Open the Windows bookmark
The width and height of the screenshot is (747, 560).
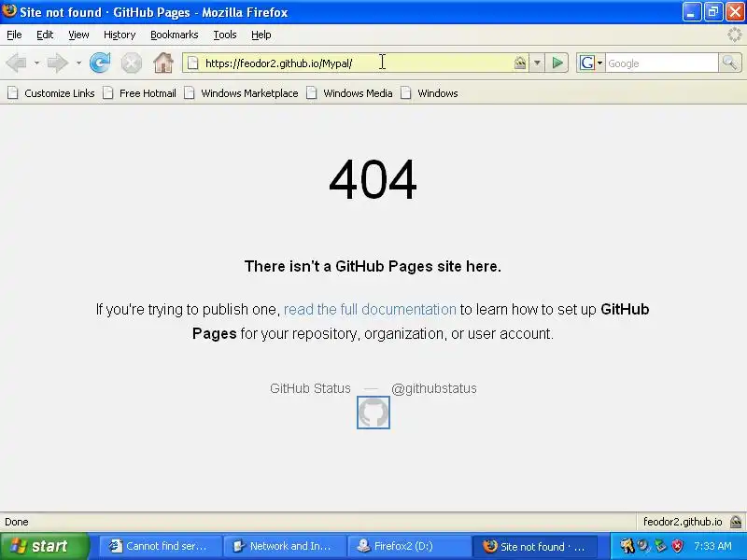430,93
